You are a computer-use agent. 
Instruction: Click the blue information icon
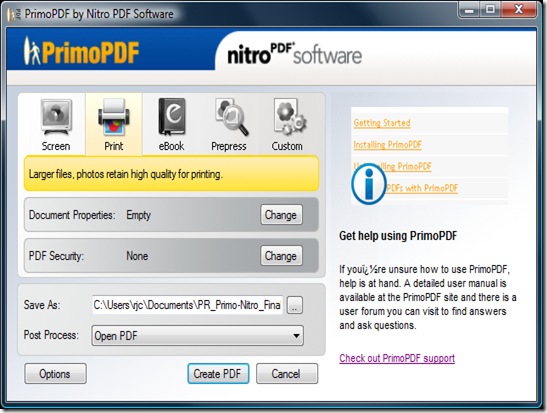click(x=369, y=183)
